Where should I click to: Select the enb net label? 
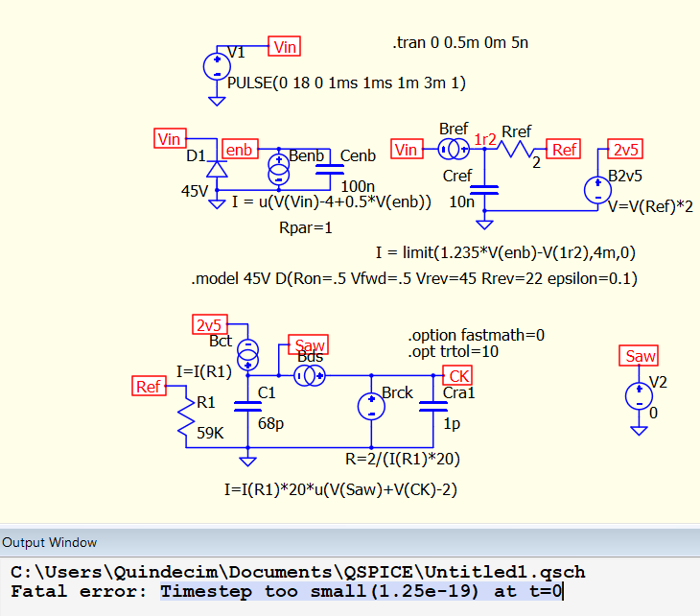(x=240, y=150)
